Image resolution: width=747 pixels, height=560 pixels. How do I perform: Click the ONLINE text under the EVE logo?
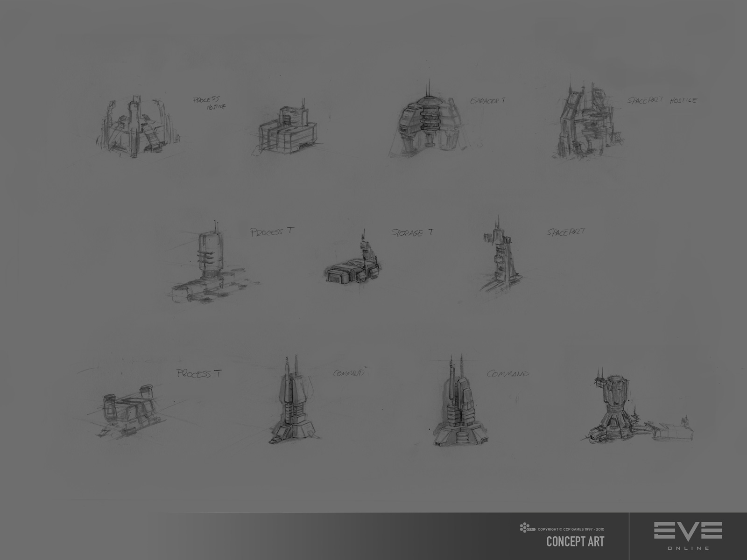[x=688, y=548]
